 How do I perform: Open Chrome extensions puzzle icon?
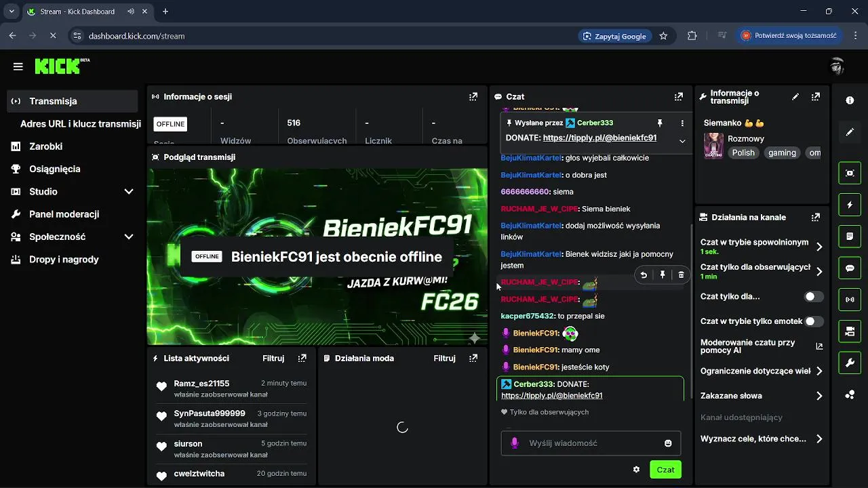pyautogui.click(x=692, y=36)
